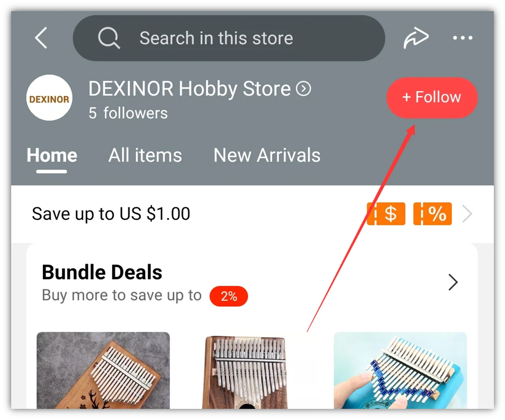
Task: Open the blue kalimba product thumbnail
Action: pos(400,371)
